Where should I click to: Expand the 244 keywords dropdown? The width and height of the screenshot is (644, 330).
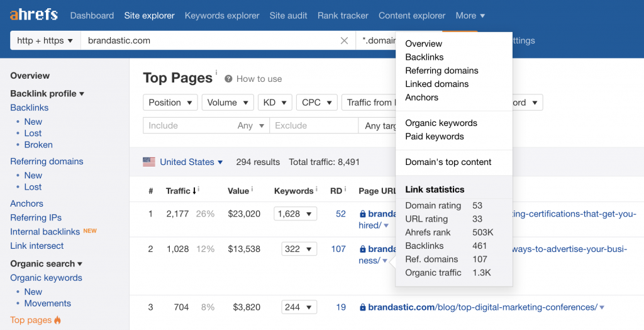(299, 307)
